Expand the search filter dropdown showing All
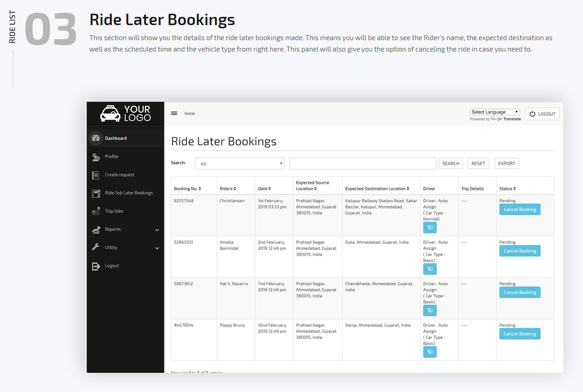Viewport: 583px width, 392px height. point(239,163)
